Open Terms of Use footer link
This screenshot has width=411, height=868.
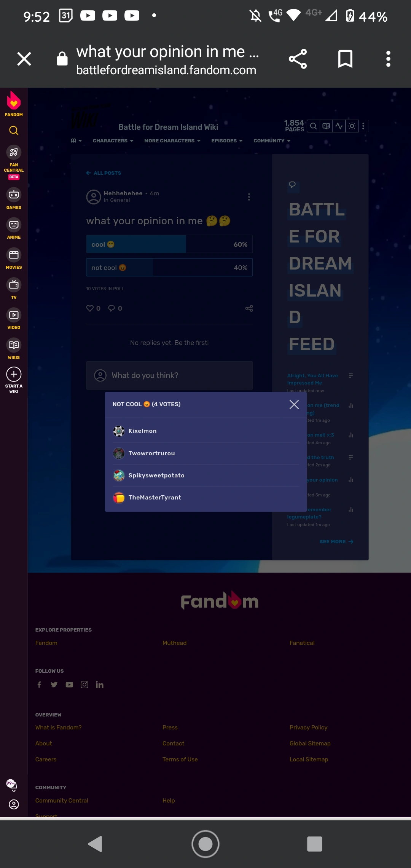[x=180, y=759]
